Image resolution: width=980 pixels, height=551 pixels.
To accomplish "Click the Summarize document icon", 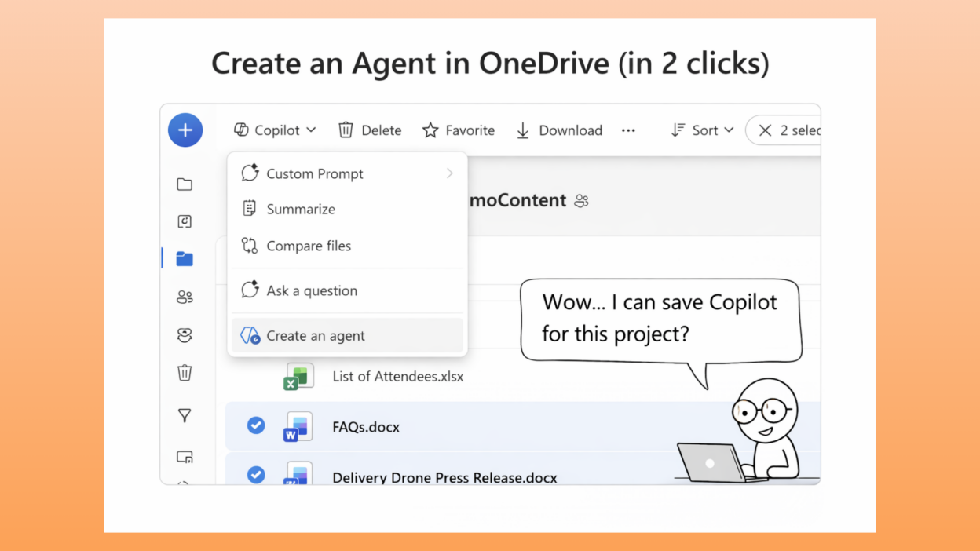I will click(x=250, y=208).
